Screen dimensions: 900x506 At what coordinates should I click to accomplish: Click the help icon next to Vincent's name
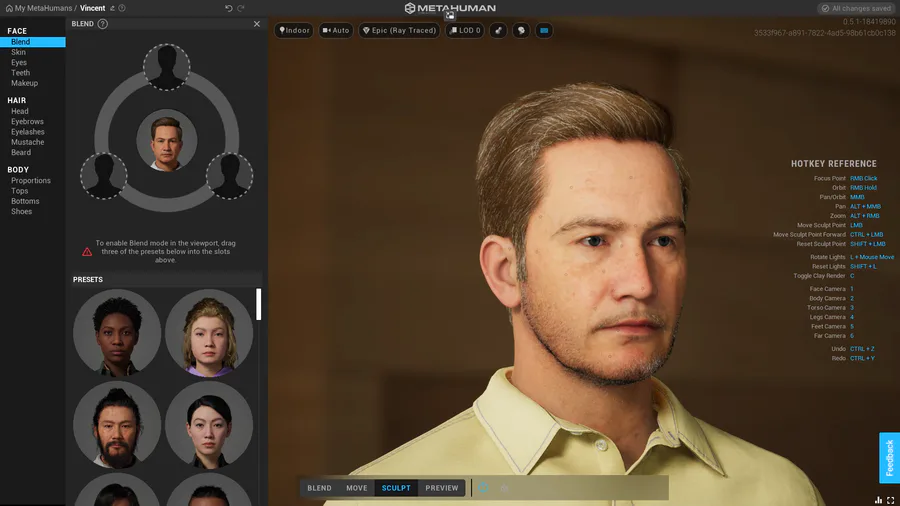(x=122, y=9)
